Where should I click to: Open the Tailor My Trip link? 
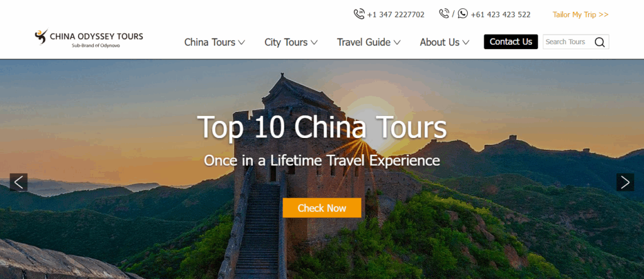click(x=580, y=14)
